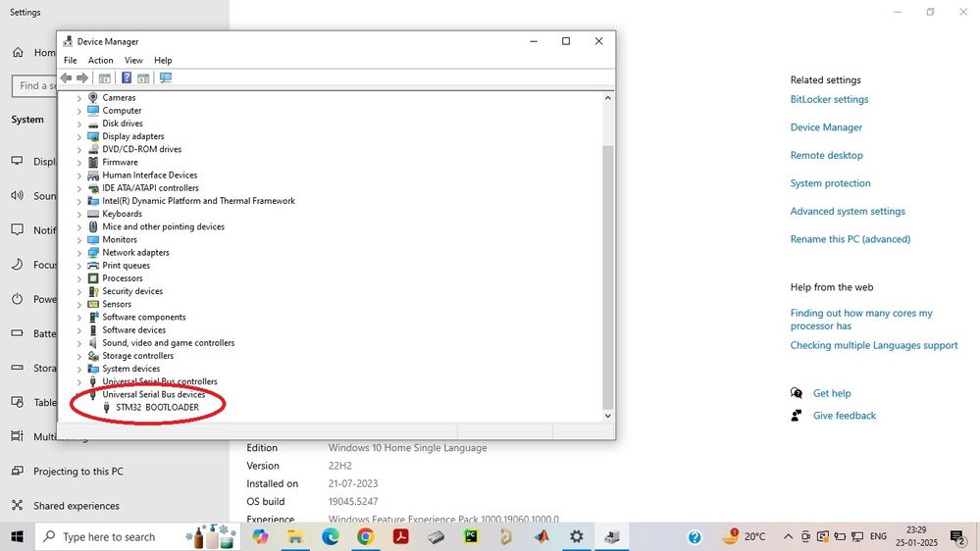Click the Print queues category icon
Viewport: 980px width, 551px height.
point(93,266)
